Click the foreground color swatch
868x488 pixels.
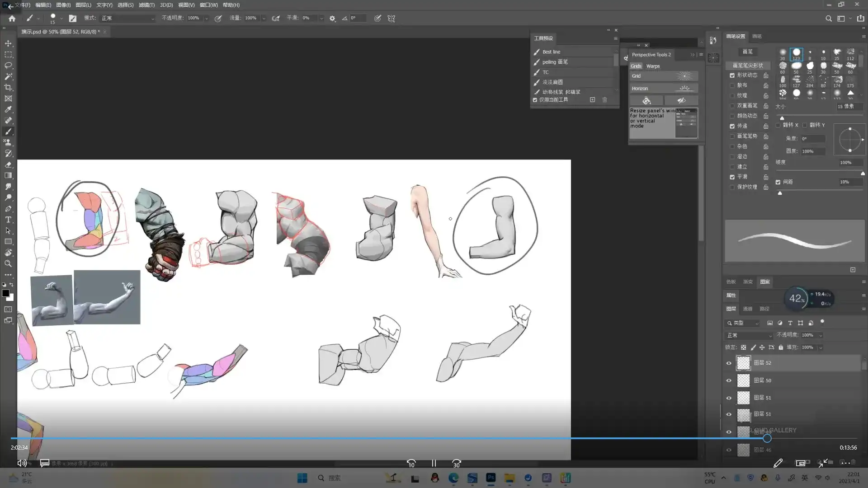pyautogui.click(x=5, y=293)
